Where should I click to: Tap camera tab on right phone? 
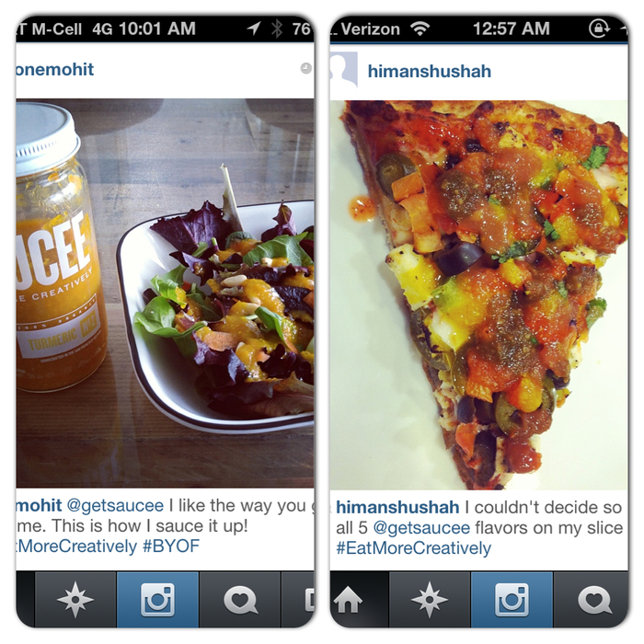click(512, 599)
